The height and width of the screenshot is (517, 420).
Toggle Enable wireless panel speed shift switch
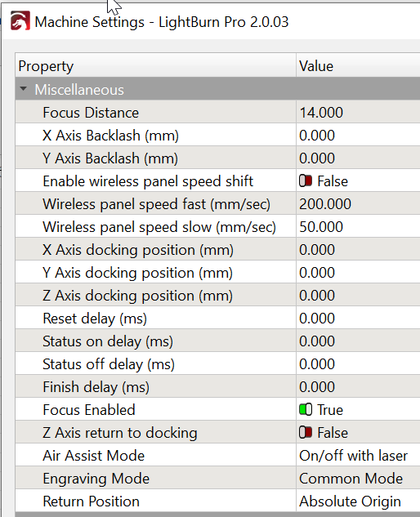point(306,181)
